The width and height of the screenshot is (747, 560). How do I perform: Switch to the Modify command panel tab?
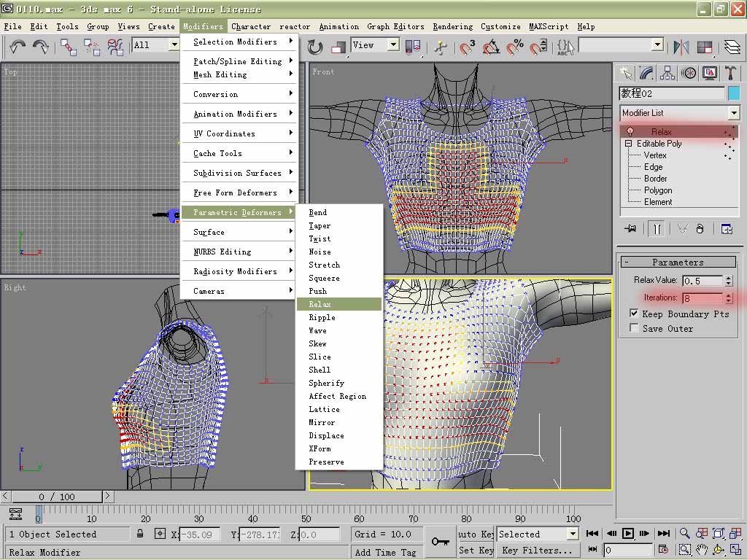point(646,74)
